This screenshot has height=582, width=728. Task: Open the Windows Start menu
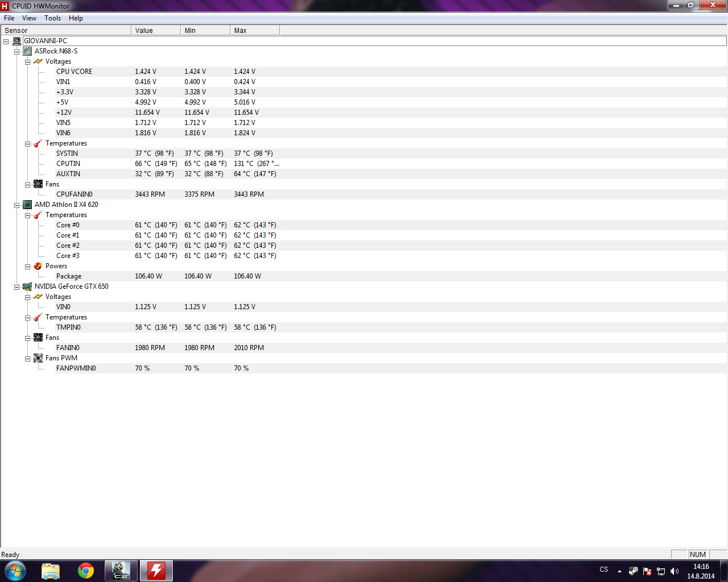[x=15, y=571]
